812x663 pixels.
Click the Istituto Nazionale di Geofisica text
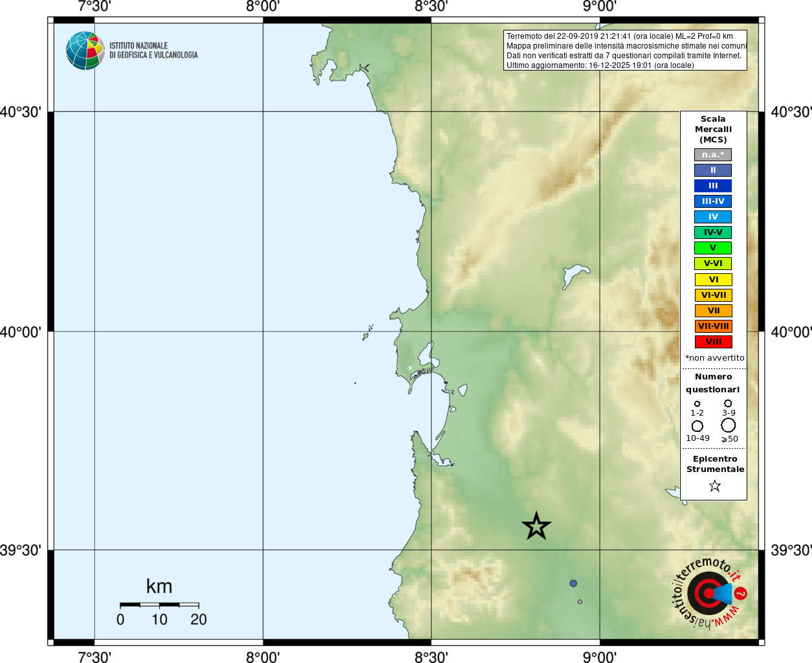tap(153, 51)
